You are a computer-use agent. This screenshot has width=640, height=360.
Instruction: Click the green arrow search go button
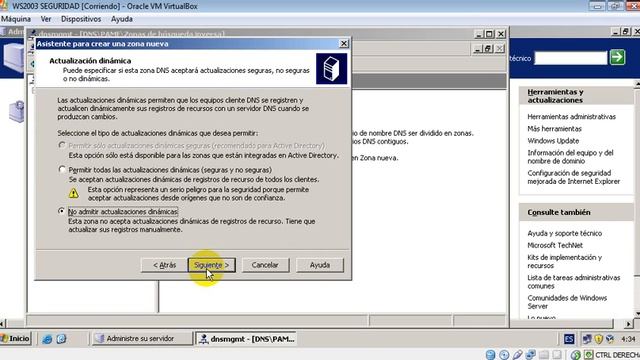point(617,57)
